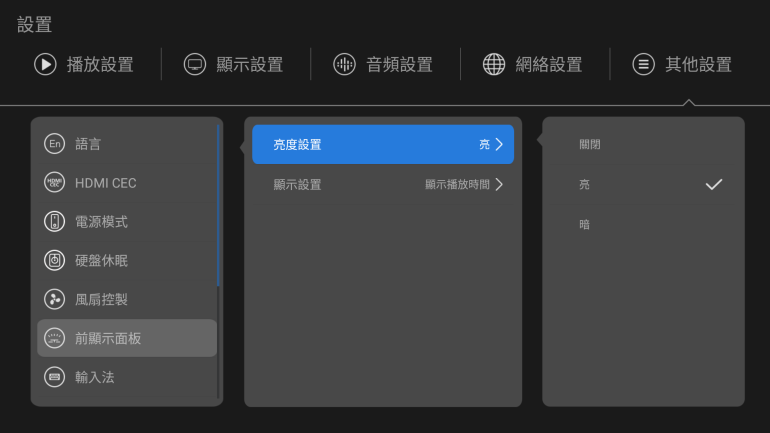This screenshot has width=770, height=433.
Task: Click the En language icon
Action: click(55, 144)
